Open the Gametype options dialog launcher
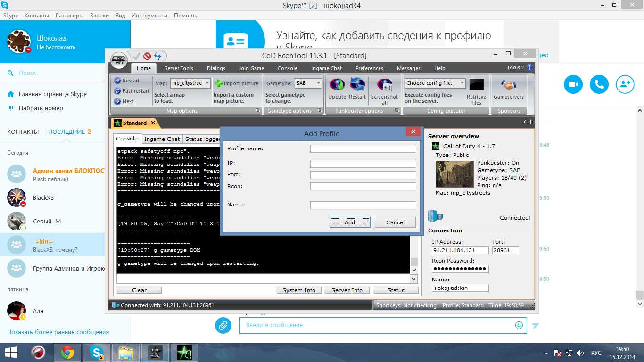This screenshot has width=644, height=362. point(320,111)
